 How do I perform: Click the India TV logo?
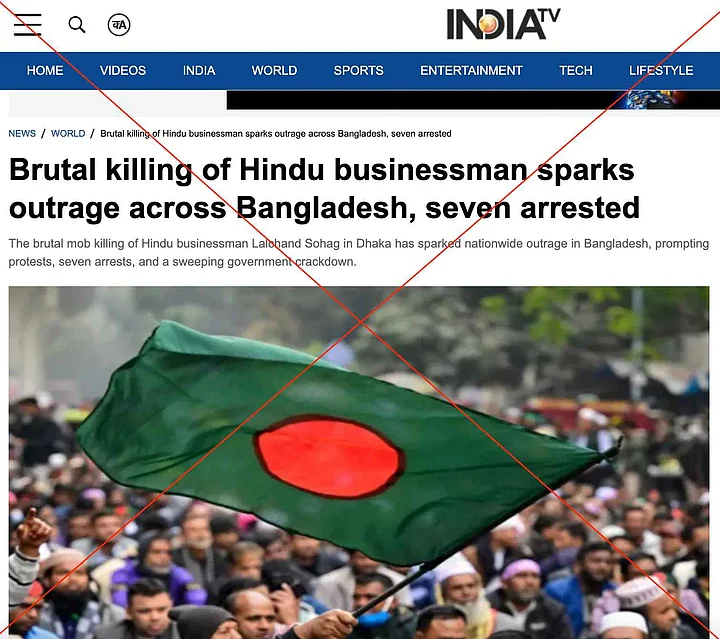coord(503,24)
